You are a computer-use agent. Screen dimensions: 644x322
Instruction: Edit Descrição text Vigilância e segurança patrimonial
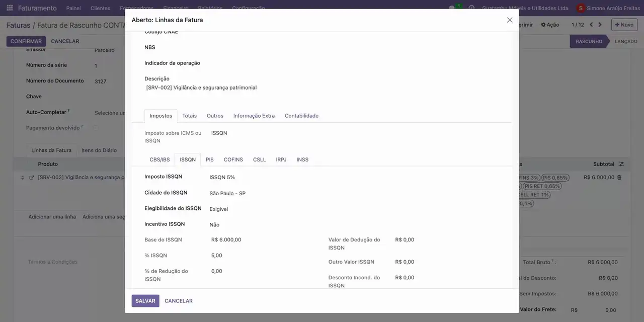(x=202, y=88)
